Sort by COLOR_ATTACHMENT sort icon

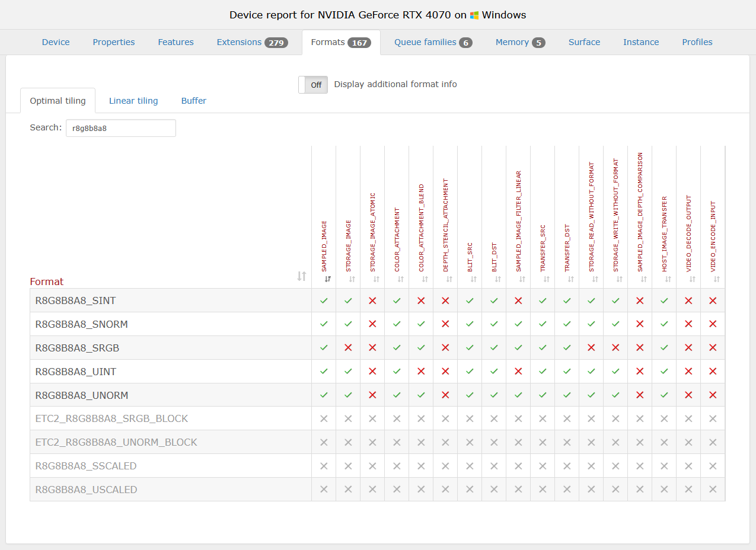coord(401,279)
